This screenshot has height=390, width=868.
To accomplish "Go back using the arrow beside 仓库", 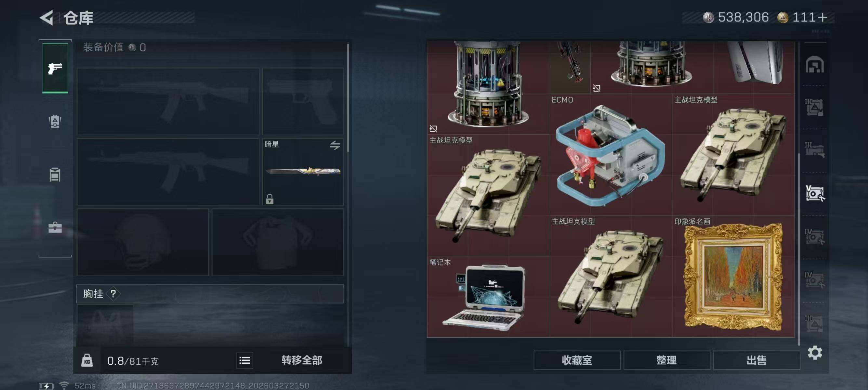I will tap(46, 18).
